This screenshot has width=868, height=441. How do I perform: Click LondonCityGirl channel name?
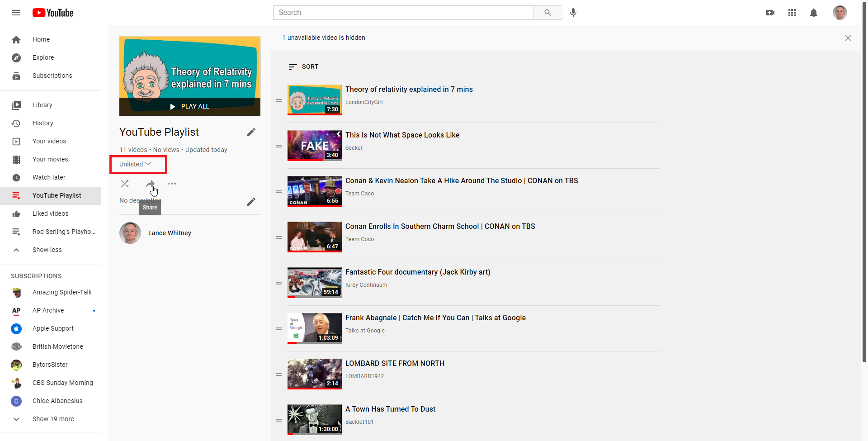[364, 102]
